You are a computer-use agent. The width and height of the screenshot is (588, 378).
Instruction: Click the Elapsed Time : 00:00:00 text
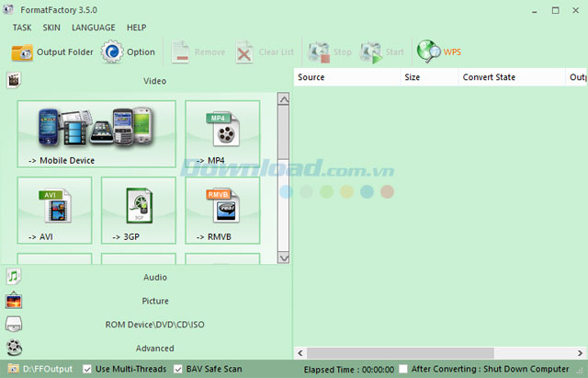[349, 370]
